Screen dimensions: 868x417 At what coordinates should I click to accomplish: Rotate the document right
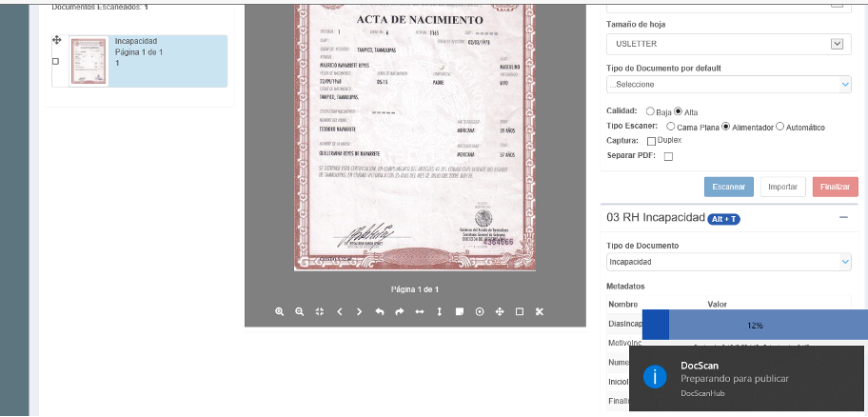point(400,311)
